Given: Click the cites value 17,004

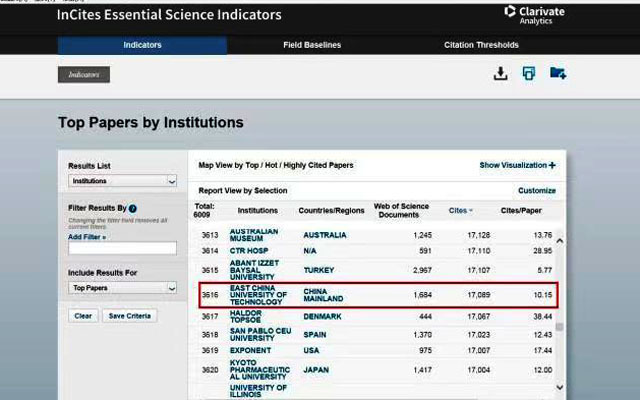Looking at the screenshot, I should coord(479,370).
